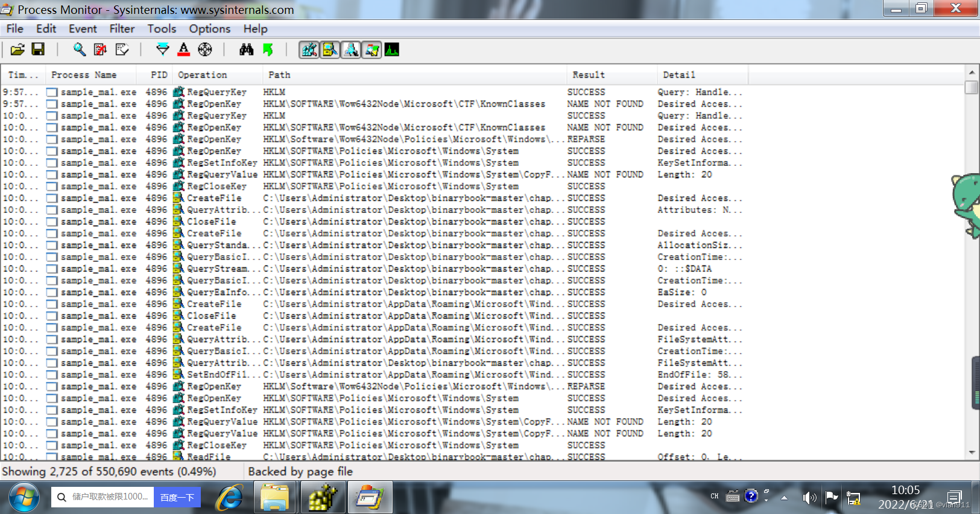The width and height of the screenshot is (980, 514).
Task: Click the '0: ::$DATA' detail cell
Action: (x=684, y=268)
